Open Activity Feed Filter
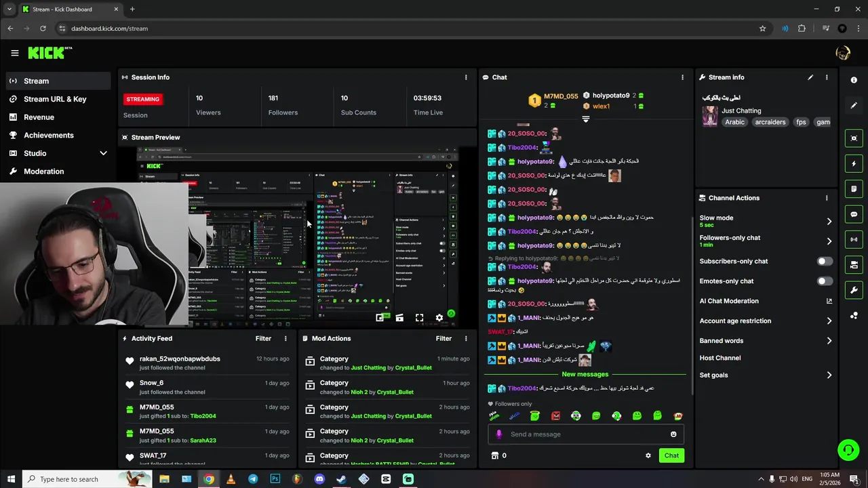Viewport: 868px width, 488px height. coord(263,338)
